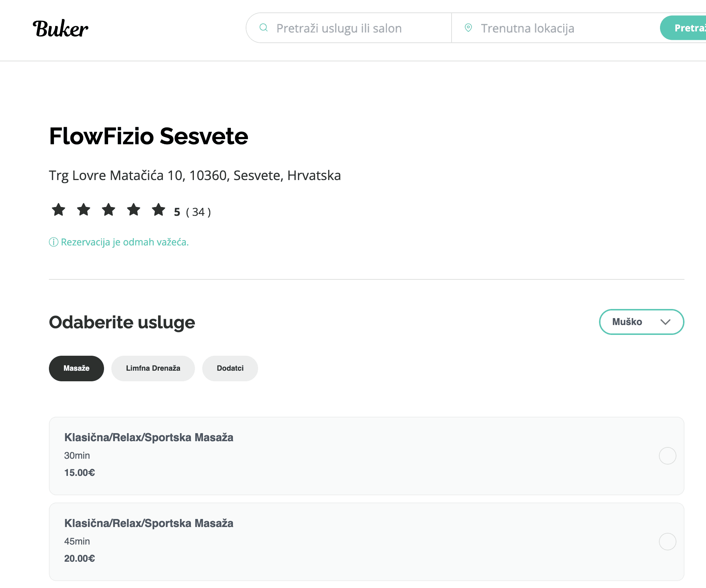The height and width of the screenshot is (588, 706).
Task: Select the 30min Klasična massage radio button
Action: (x=667, y=456)
